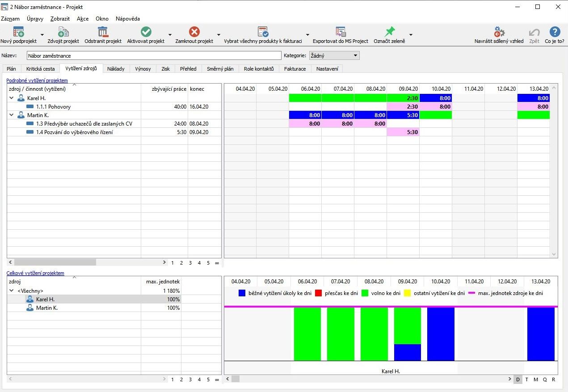
Task: Click the Odstranit projekt trash icon
Action: 103,32
